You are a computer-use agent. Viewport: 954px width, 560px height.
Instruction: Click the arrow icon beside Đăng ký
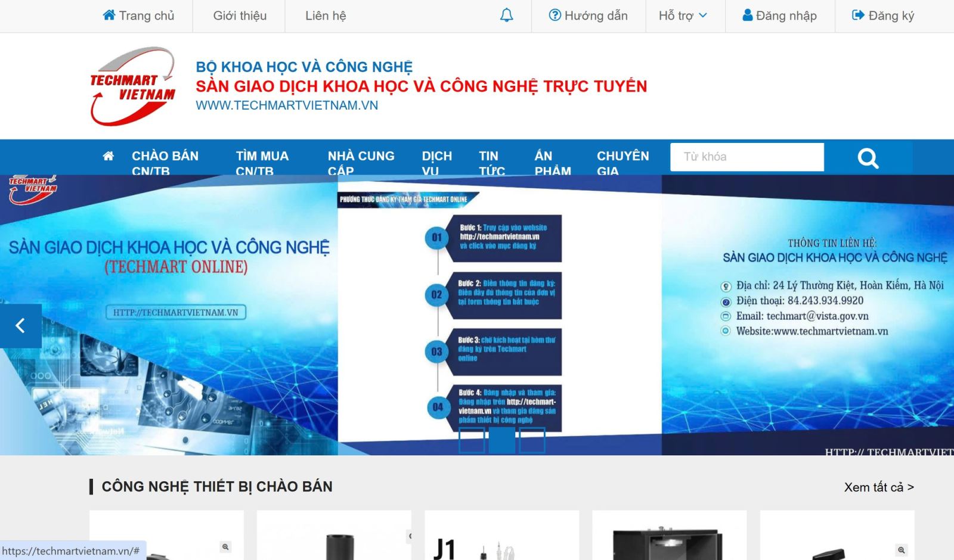click(859, 15)
